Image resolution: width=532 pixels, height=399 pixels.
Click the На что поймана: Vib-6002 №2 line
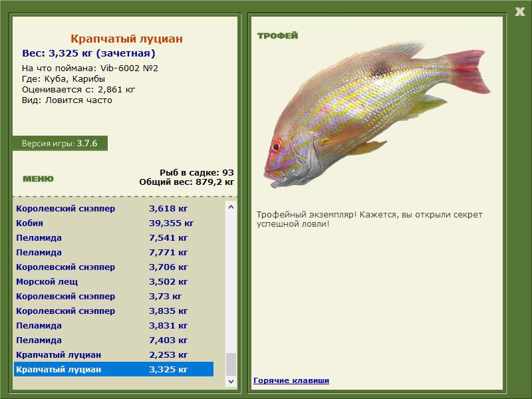(x=90, y=68)
